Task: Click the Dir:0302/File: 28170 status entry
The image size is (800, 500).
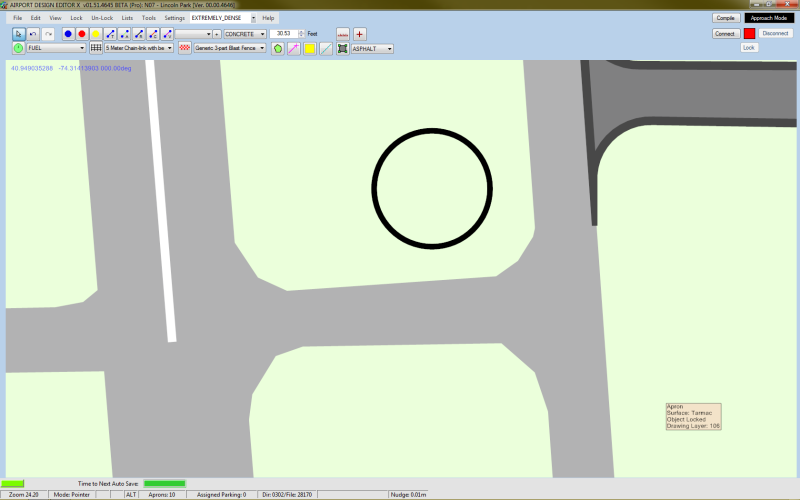Action: click(287, 494)
